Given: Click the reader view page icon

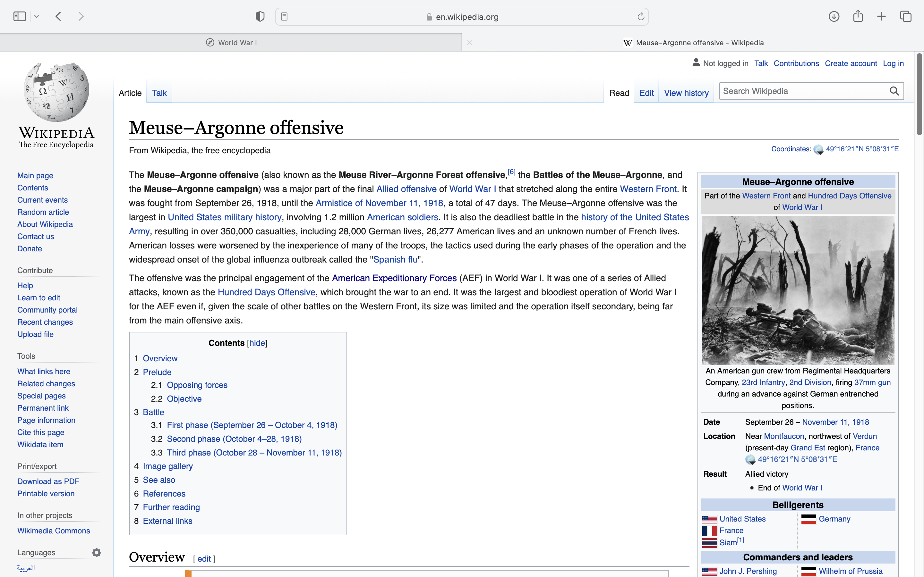Looking at the screenshot, I should click(x=284, y=16).
